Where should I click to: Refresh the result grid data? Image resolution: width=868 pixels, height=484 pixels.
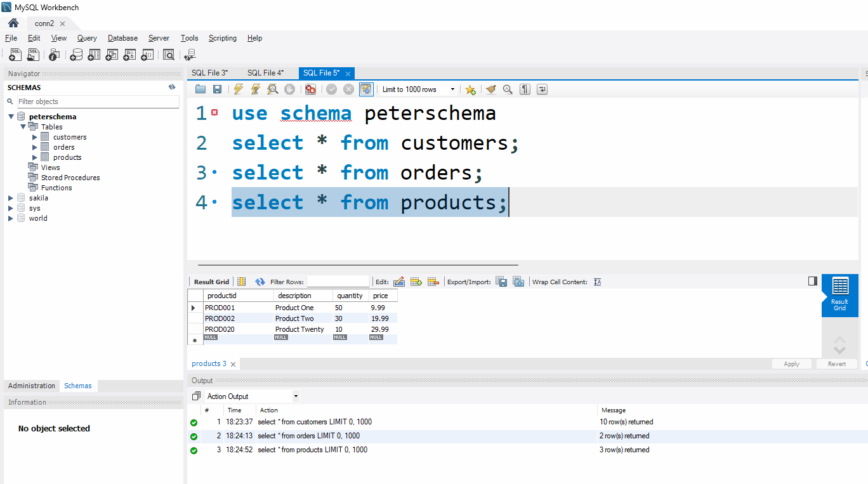click(x=260, y=282)
